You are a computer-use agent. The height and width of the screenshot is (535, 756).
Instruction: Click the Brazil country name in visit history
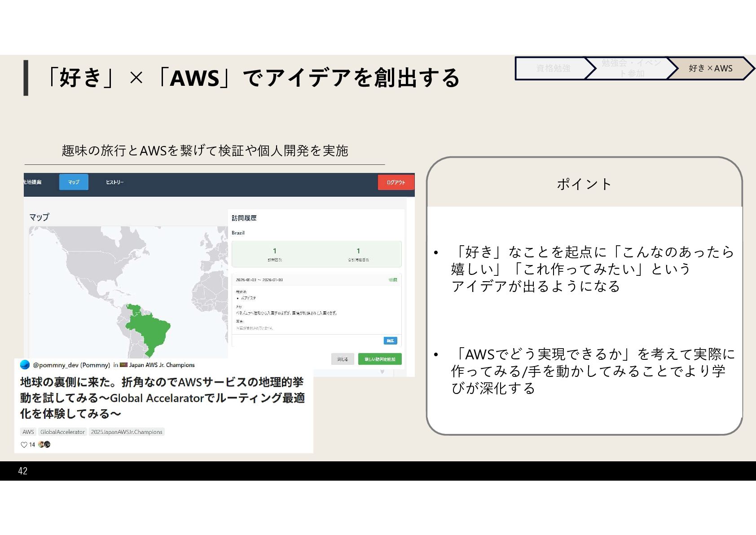(x=238, y=233)
